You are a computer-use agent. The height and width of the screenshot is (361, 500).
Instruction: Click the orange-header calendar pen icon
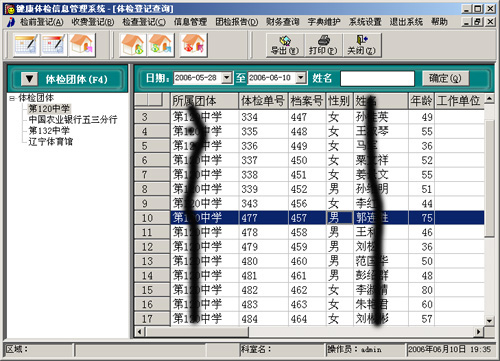[26, 45]
